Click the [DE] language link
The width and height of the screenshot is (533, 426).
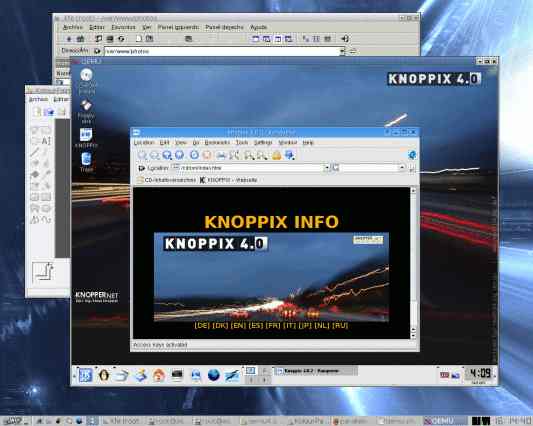(202, 325)
